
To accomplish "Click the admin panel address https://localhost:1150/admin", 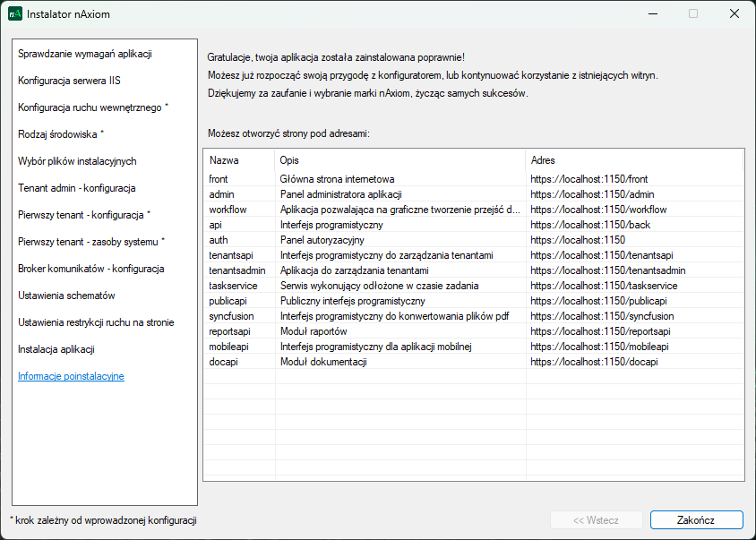I will tap(592, 194).
